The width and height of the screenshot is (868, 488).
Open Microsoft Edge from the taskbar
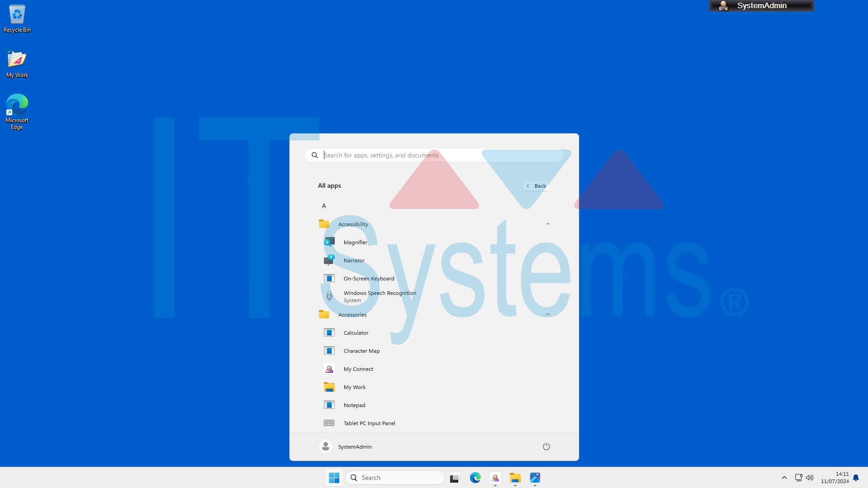[x=475, y=478]
